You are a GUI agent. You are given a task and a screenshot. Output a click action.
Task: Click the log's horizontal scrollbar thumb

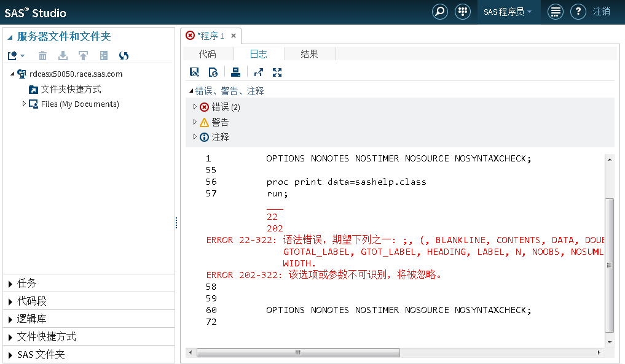(298, 352)
